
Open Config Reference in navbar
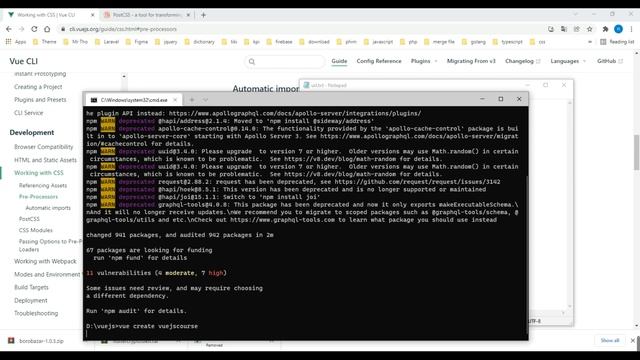tap(379, 61)
